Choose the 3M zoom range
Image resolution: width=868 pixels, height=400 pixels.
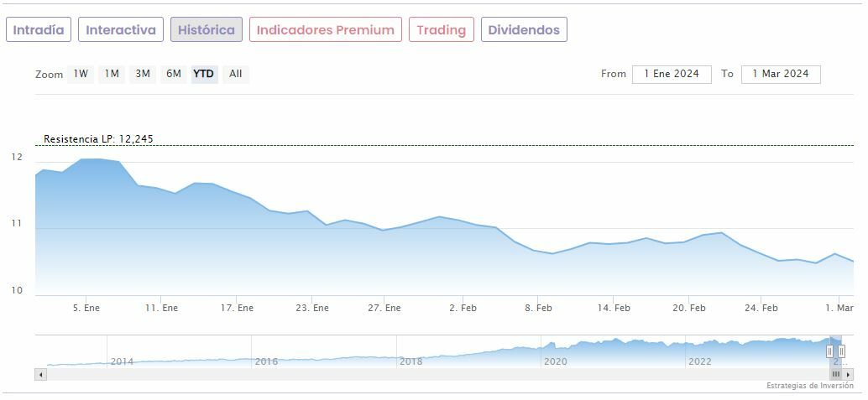(x=143, y=74)
